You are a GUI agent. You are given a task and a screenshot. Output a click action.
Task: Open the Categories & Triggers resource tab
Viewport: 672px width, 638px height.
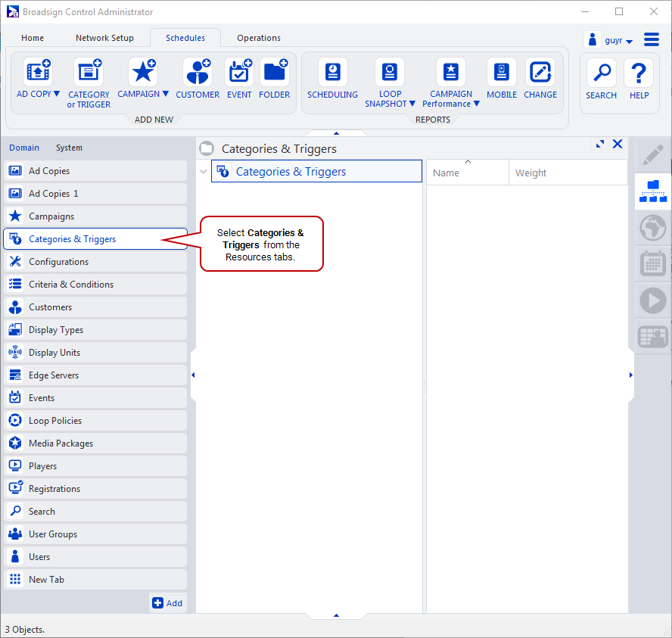click(x=95, y=239)
